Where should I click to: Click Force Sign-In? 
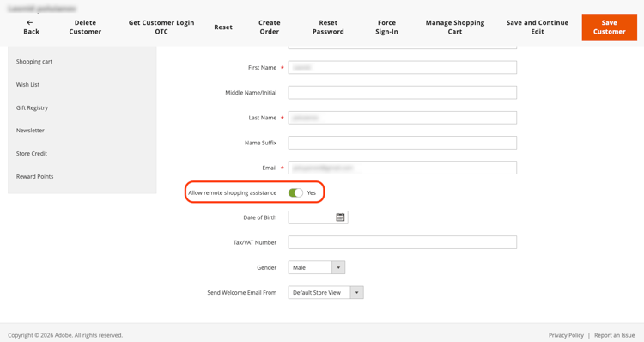tap(386, 27)
